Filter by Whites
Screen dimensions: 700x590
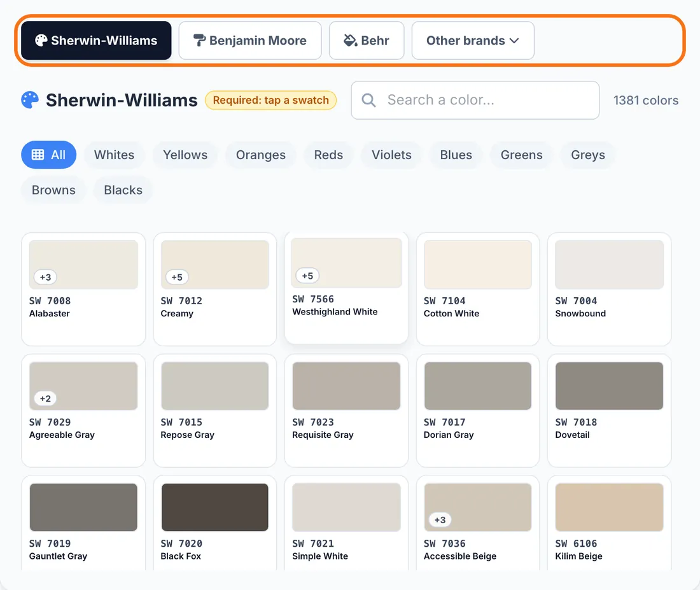click(x=115, y=155)
